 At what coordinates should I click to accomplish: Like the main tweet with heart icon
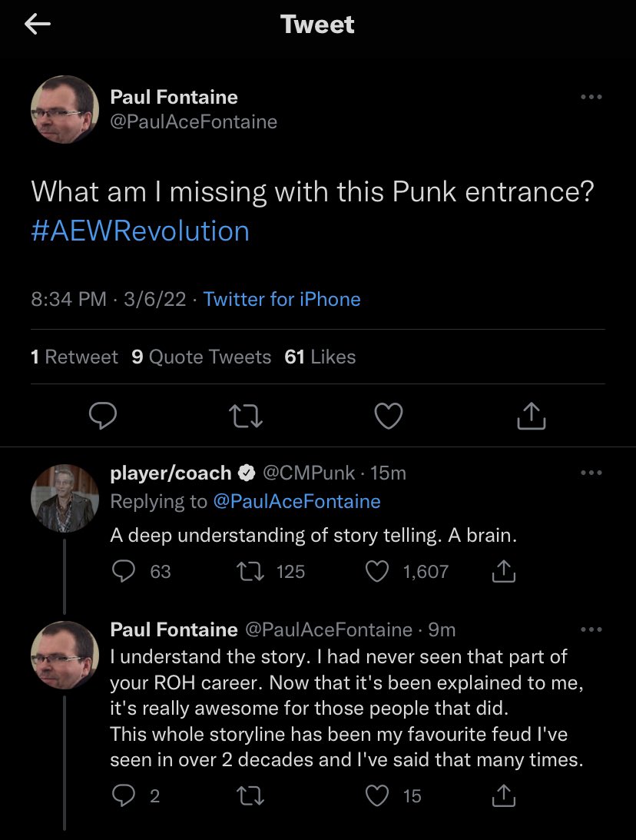389,416
